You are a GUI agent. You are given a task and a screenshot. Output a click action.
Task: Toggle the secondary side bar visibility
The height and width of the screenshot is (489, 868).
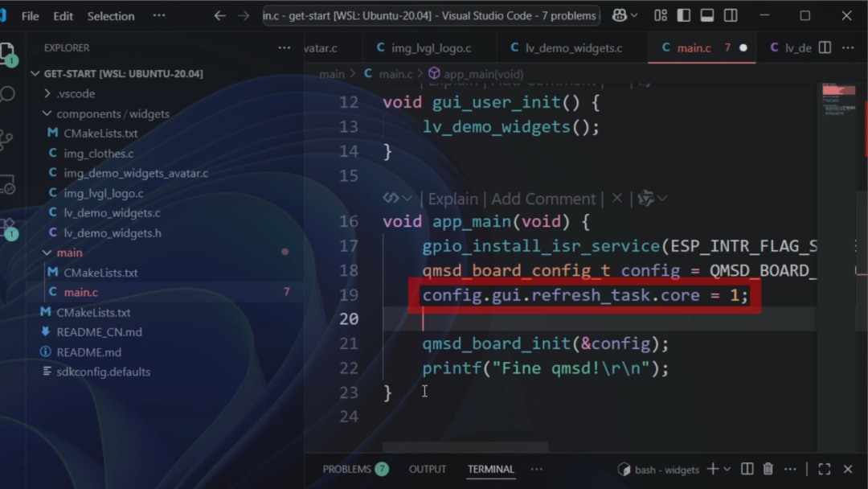click(731, 16)
